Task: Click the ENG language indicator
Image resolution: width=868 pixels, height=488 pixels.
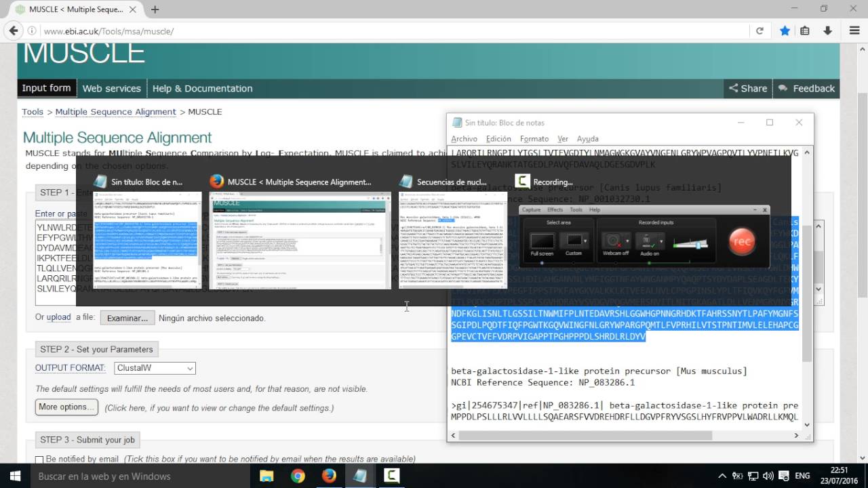Action: click(x=803, y=476)
